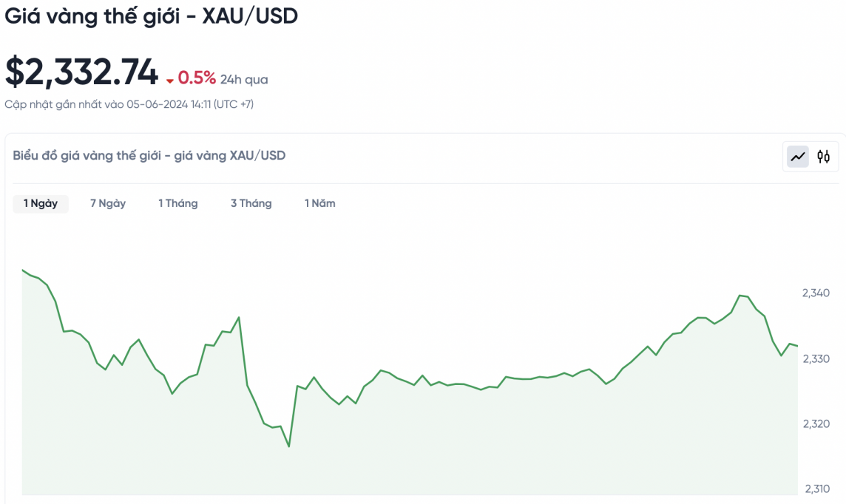Click the 0.5% change percentage

tap(197, 78)
